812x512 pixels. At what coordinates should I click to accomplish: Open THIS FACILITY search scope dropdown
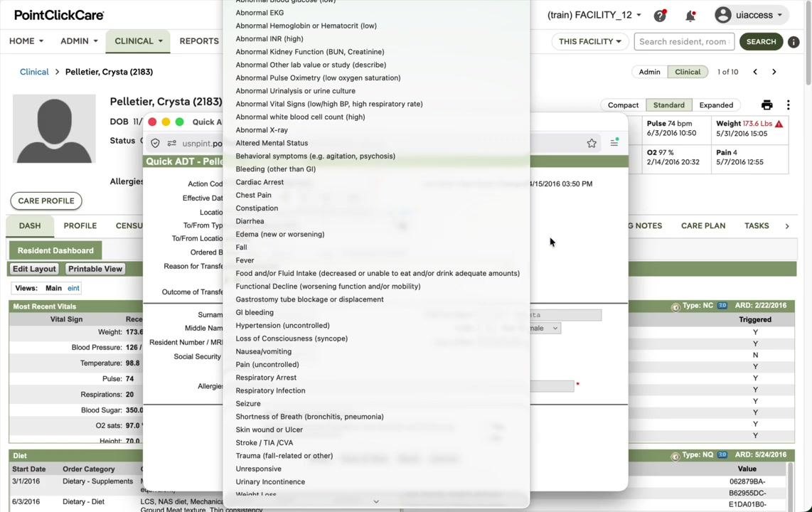pyautogui.click(x=590, y=41)
